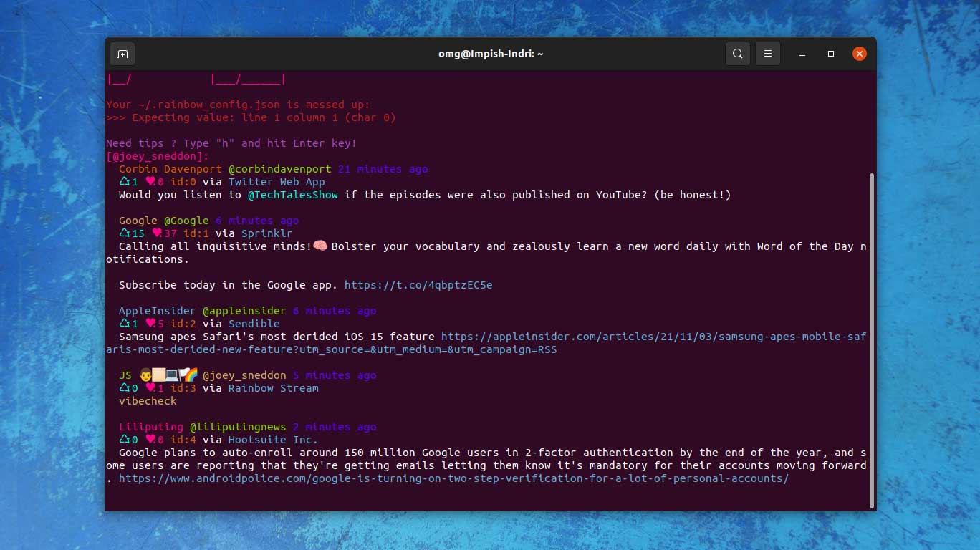Click the 'Twitter Web App' source text

[x=277, y=182]
